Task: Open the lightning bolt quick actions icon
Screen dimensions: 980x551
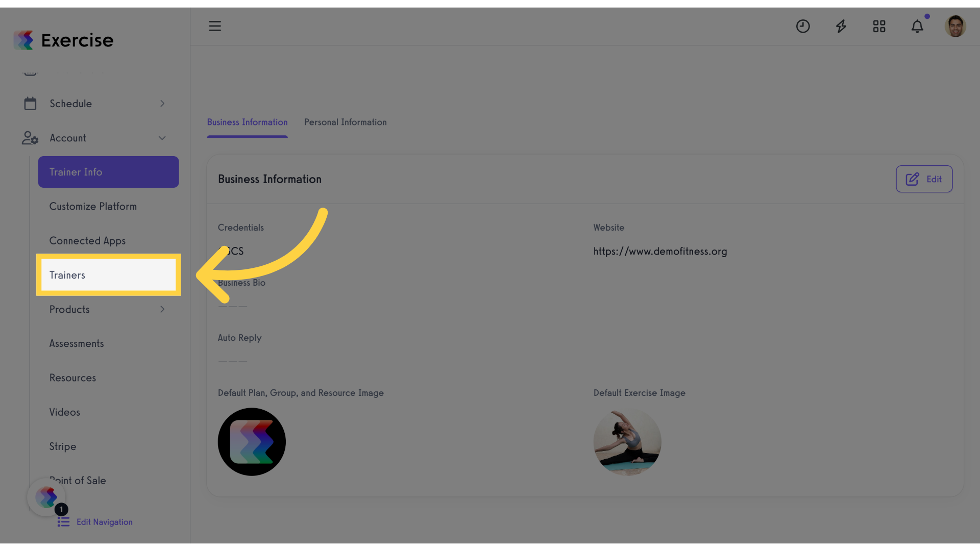Action: pyautogui.click(x=841, y=26)
